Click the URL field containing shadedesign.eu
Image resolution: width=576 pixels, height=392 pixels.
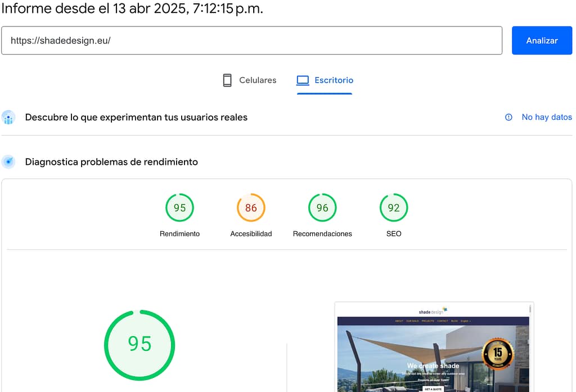pos(251,40)
